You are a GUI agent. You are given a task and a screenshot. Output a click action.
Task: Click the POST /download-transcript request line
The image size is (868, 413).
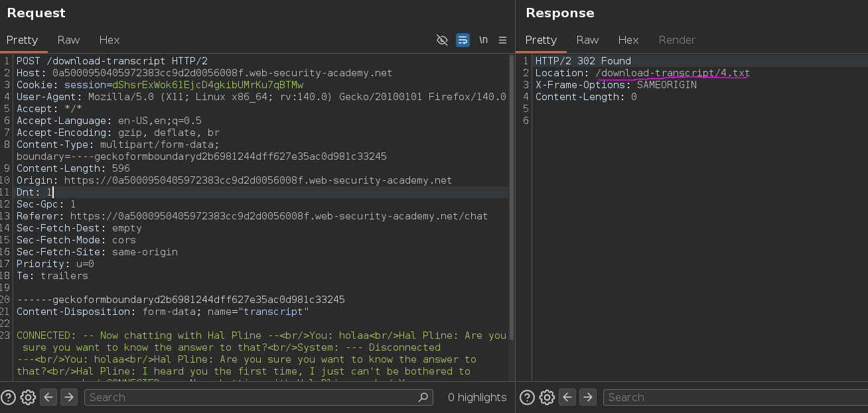point(112,61)
